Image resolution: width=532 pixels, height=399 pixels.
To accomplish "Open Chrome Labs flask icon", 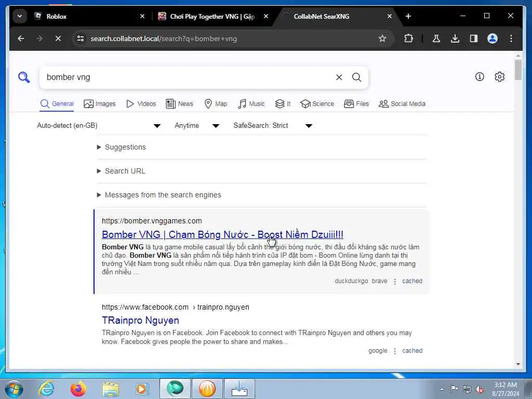I will (436, 38).
